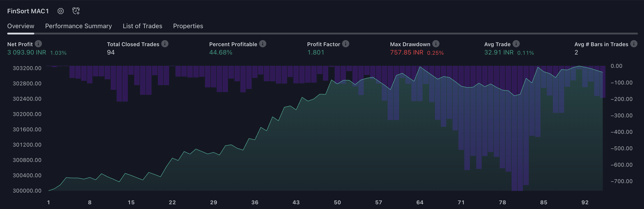Click the FinSort MAC1 strategy title
The width and height of the screenshot is (644, 209).
pos(28,11)
